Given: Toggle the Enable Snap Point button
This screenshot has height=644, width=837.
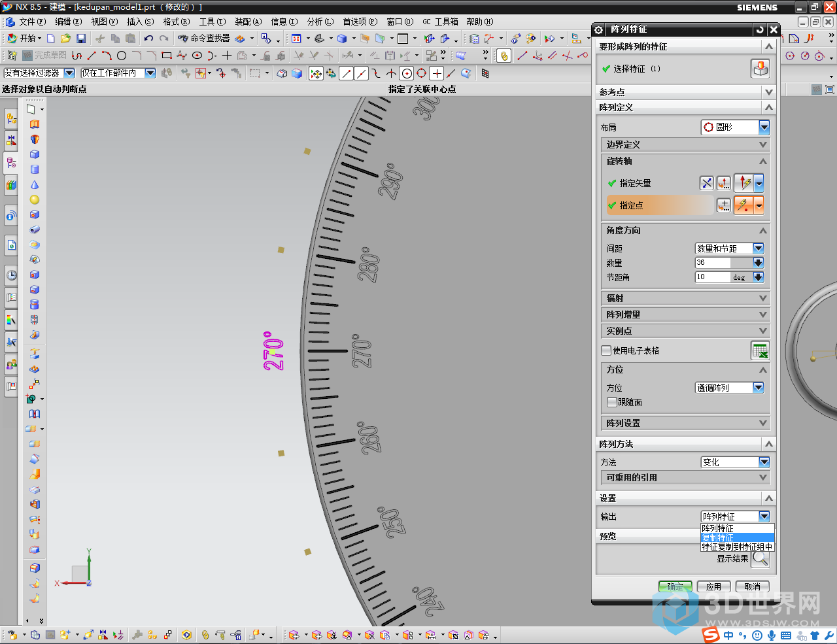Looking at the screenshot, I should (x=316, y=73).
